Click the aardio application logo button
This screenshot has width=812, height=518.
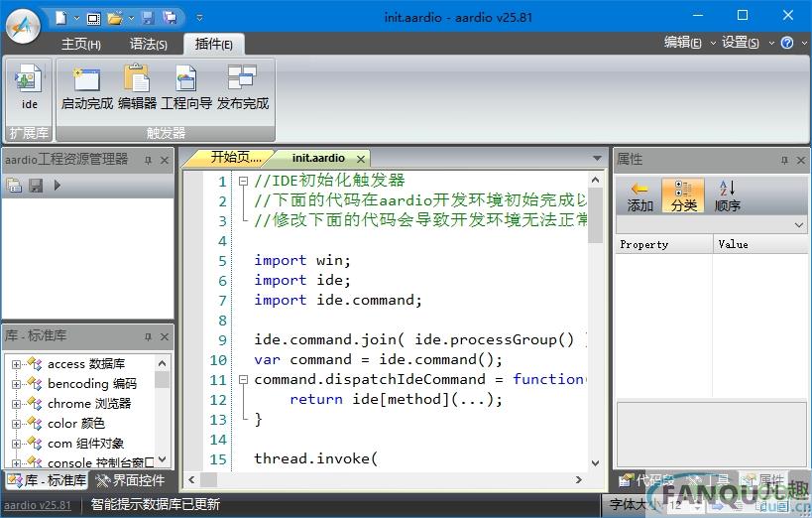[x=24, y=26]
